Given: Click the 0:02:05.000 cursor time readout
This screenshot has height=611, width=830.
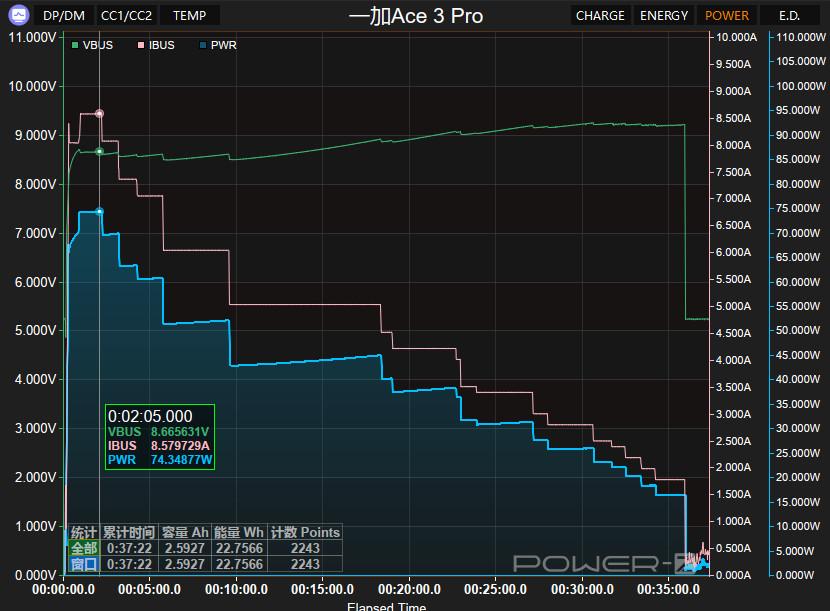Looking at the screenshot, I should pos(150,416).
